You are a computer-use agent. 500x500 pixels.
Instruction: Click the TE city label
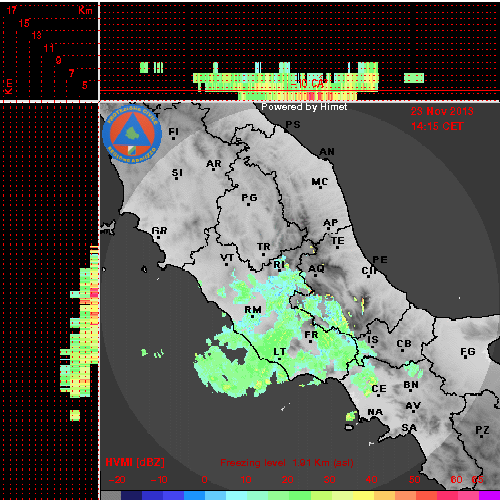338,241
